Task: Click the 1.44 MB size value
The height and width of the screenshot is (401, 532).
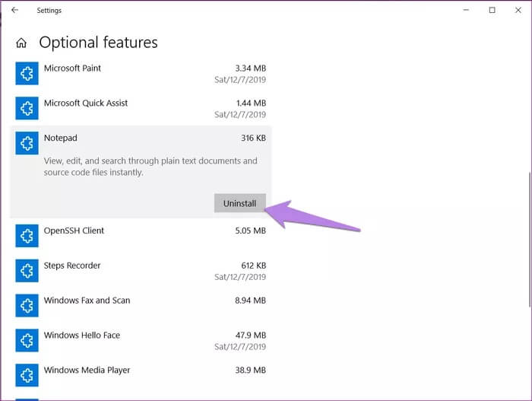Action: 251,103
